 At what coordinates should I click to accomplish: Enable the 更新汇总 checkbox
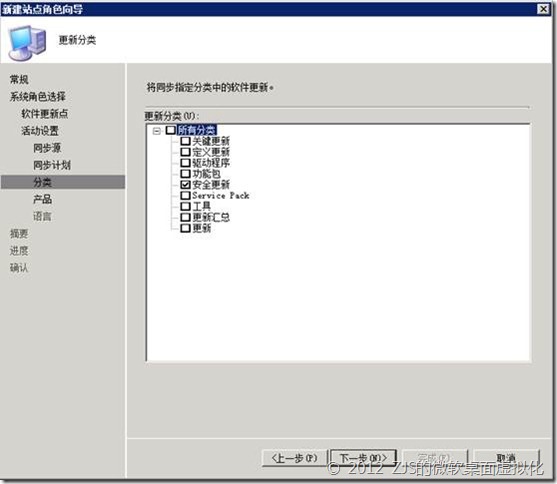pos(185,217)
